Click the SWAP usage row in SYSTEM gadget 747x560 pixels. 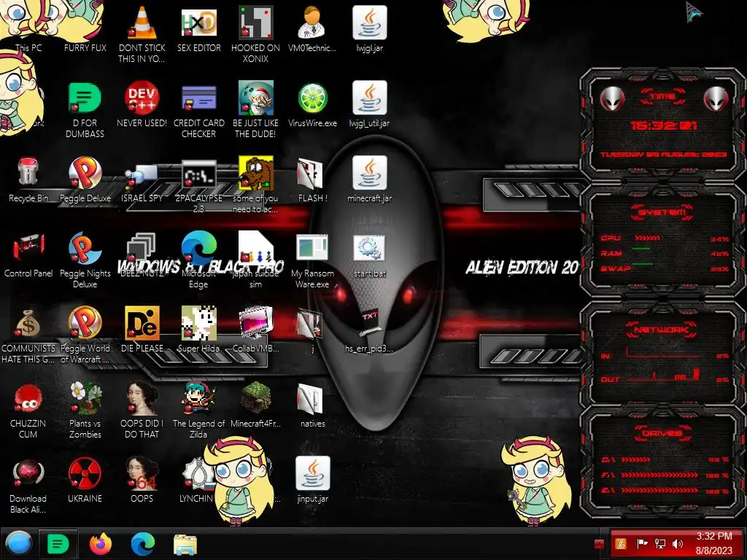(664, 268)
